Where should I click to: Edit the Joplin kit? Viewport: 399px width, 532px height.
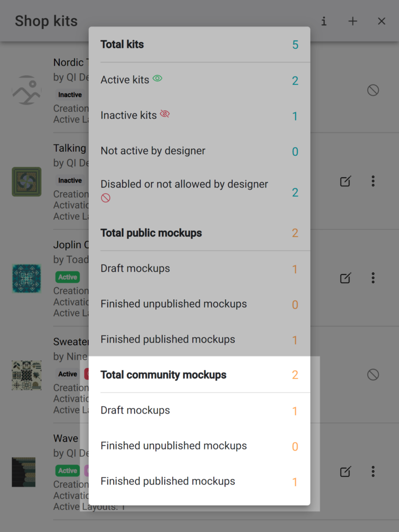[345, 278]
